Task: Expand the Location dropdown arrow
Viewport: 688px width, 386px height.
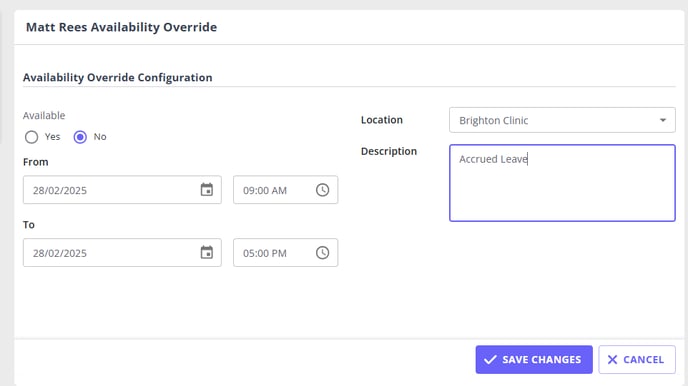Action: coord(663,120)
